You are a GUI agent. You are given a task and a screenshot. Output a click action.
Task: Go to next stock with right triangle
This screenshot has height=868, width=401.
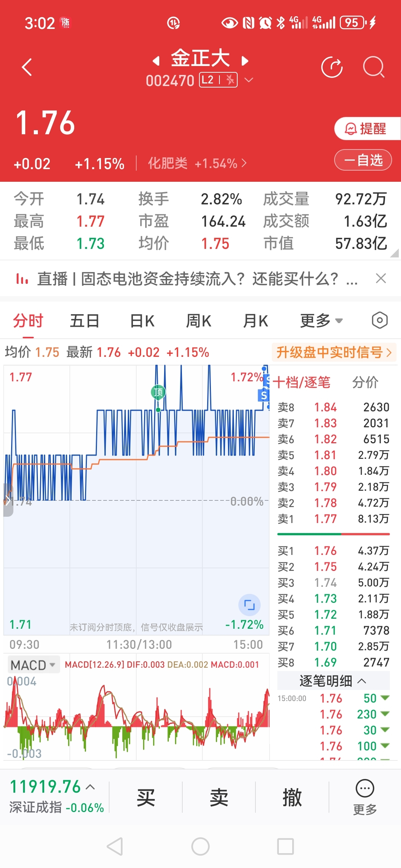tap(245, 61)
